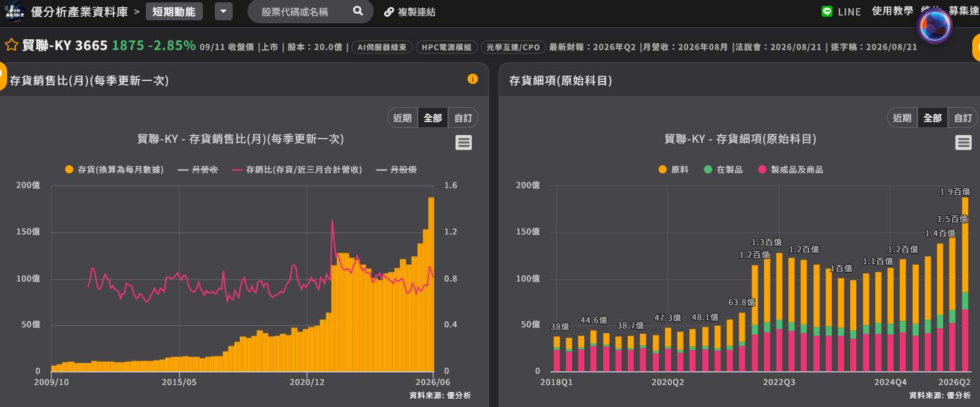Click the stock price 1875 -2.85%

[x=154, y=45]
